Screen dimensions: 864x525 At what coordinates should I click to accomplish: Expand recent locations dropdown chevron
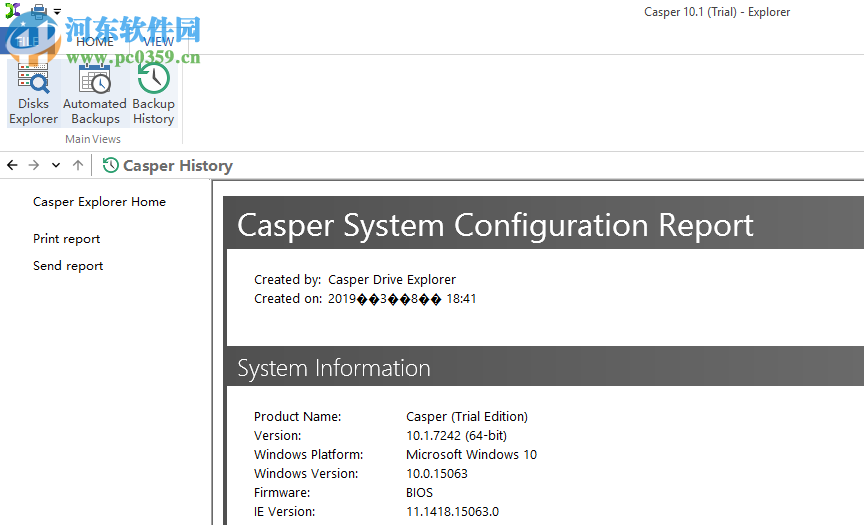coord(56,165)
